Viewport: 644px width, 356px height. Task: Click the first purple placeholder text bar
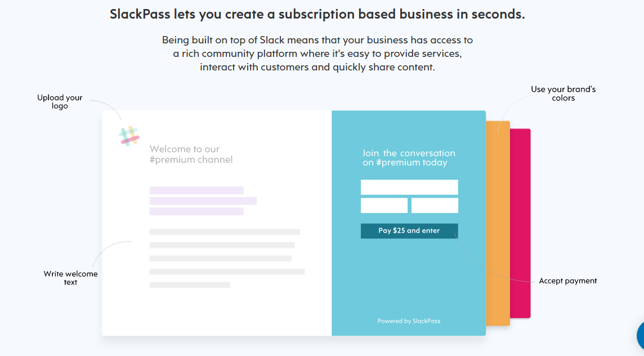pos(196,190)
